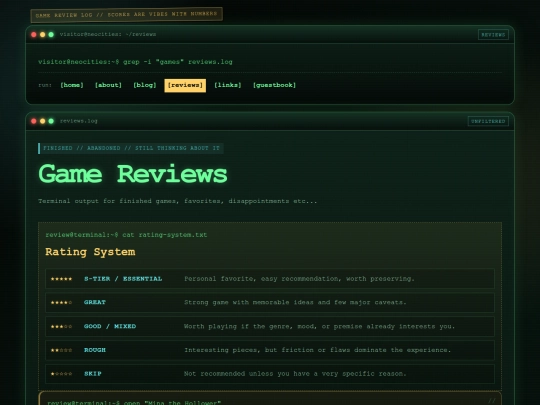Click the 'Terminal output for finished games' subtitle

pos(177,201)
